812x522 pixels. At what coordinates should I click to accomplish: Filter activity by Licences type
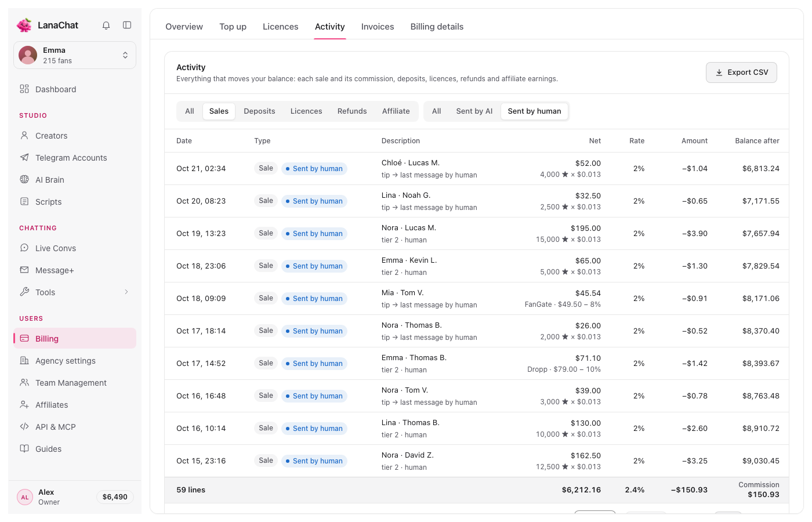(x=306, y=111)
